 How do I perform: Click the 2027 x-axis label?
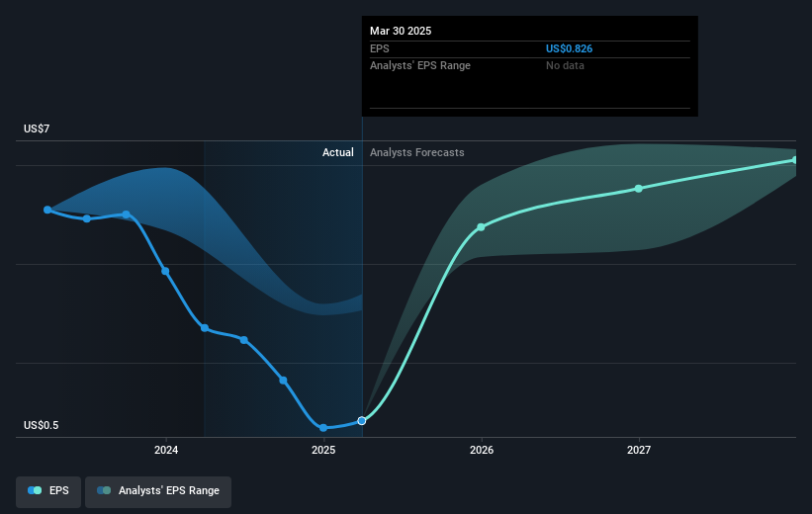[639, 450]
